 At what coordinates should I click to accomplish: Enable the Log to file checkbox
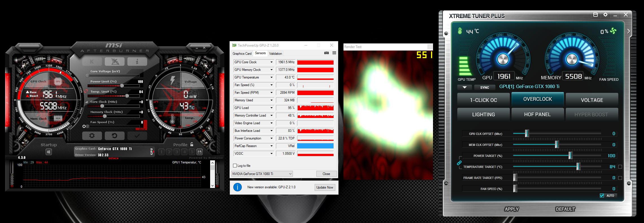[x=235, y=166]
